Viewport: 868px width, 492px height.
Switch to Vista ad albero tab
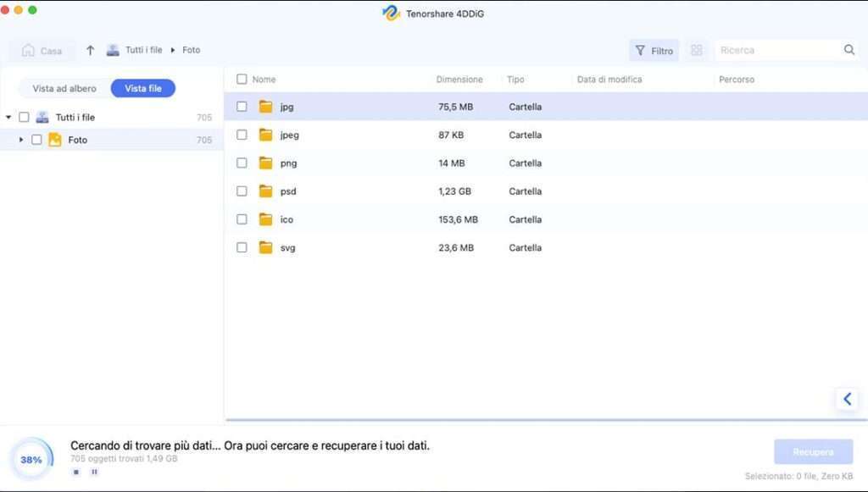pyautogui.click(x=64, y=88)
